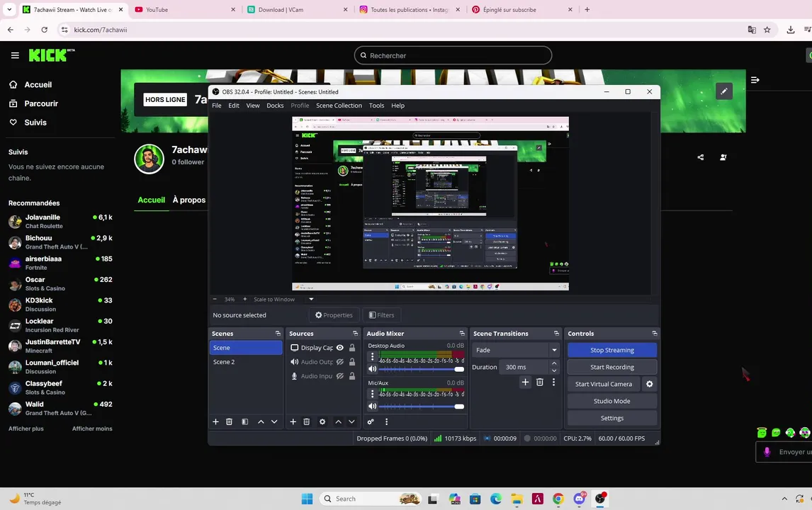Lock the Audio Output Capture source
This screenshot has width=812, height=510.
tap(352, 362)
